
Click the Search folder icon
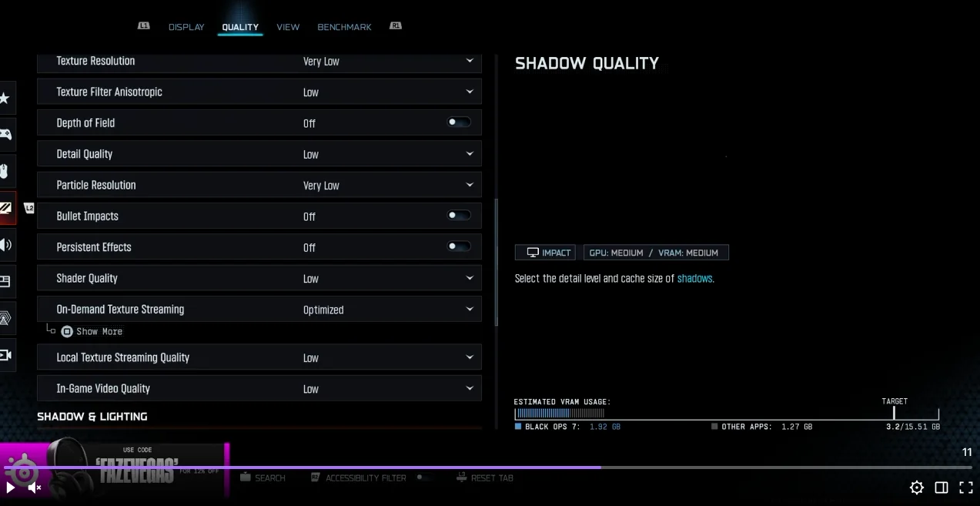click(x=246, y=478)
